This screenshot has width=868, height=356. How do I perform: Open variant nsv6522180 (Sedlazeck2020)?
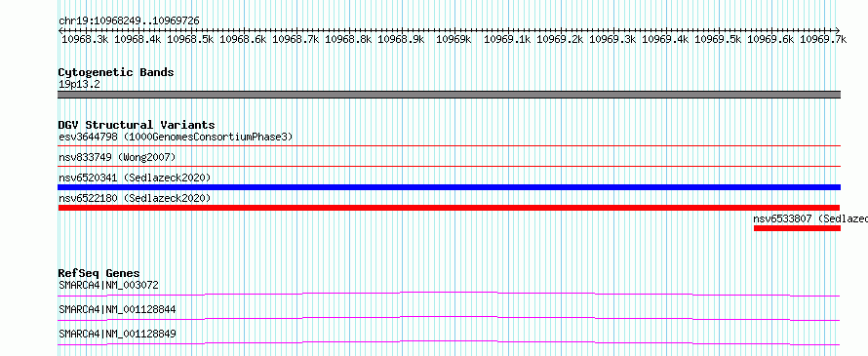(135, 198)
